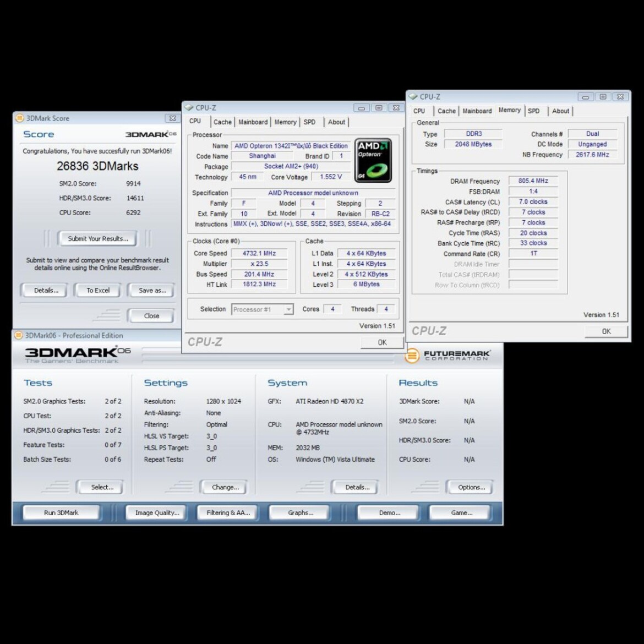Maximize the CPU-Z CPU window
Image resolution: width=644 pixels, height=644 pixels.
point(379,108)
